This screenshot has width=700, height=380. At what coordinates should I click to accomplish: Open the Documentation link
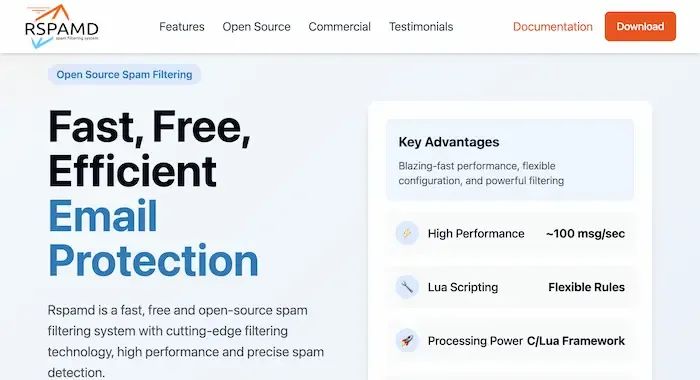click(x=553, y=27)
